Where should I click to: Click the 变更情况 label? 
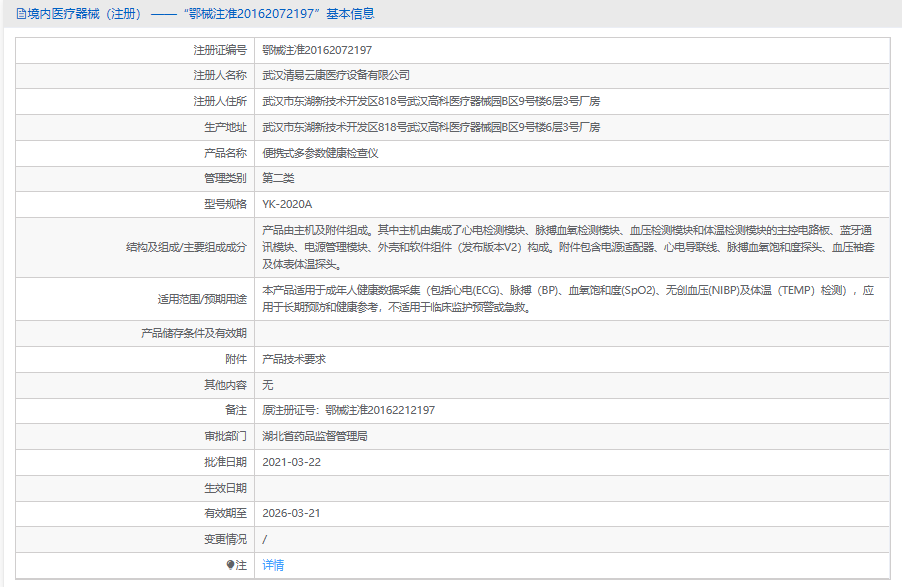pyautogui.click(x=226, y=539)
